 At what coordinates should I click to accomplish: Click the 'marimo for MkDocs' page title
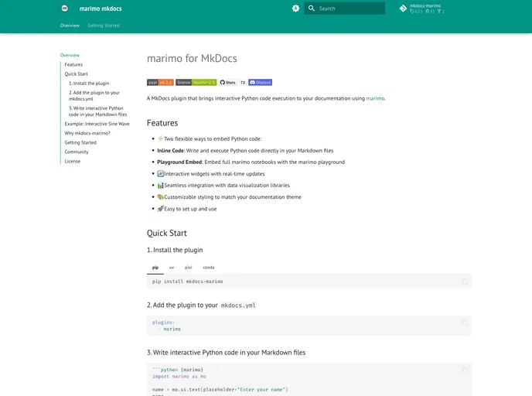pyautogui.click(x=192, y=58)
